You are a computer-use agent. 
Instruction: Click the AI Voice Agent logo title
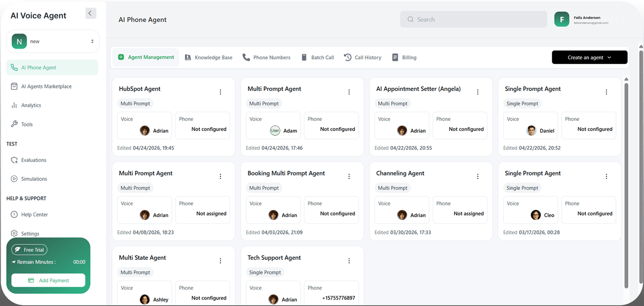click(x=38, y=16)
